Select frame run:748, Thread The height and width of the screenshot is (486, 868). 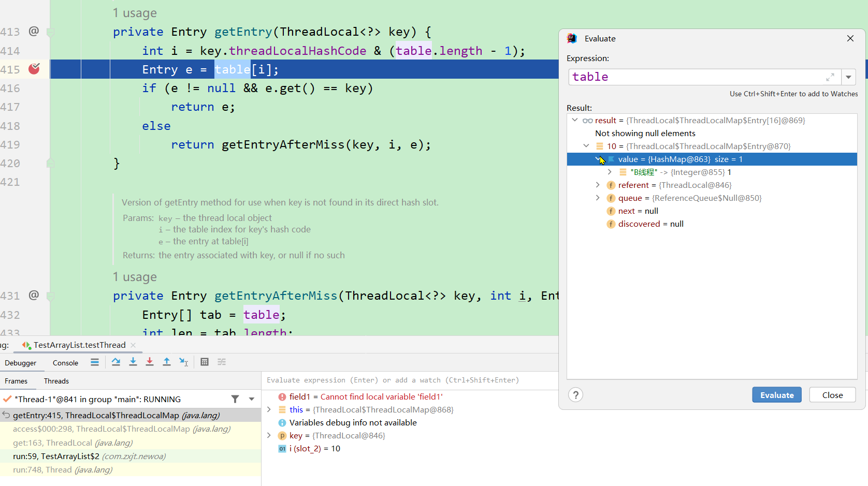click(131, 469)
